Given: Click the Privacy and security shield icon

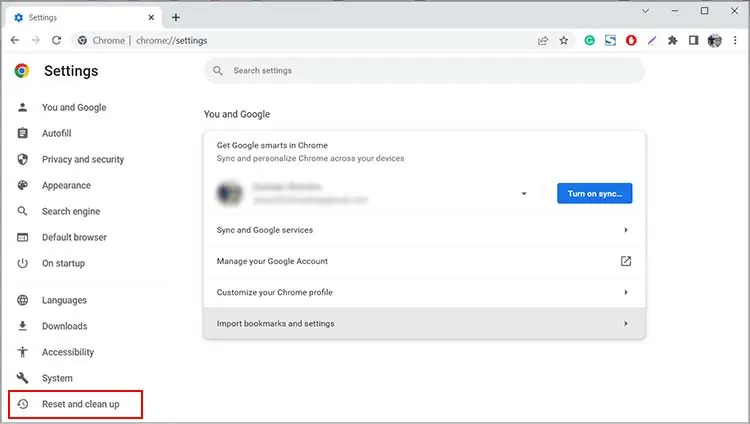Looking at the screenshot, I should click(x=22, y=159).
